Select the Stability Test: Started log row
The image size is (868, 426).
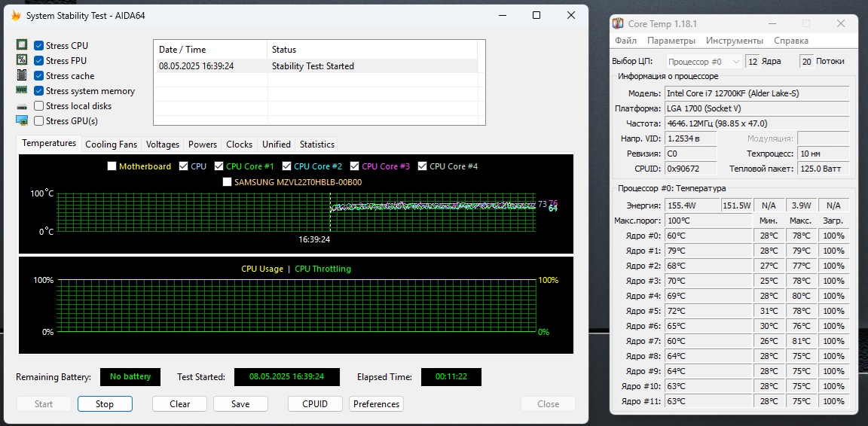[x=316, y=65]
